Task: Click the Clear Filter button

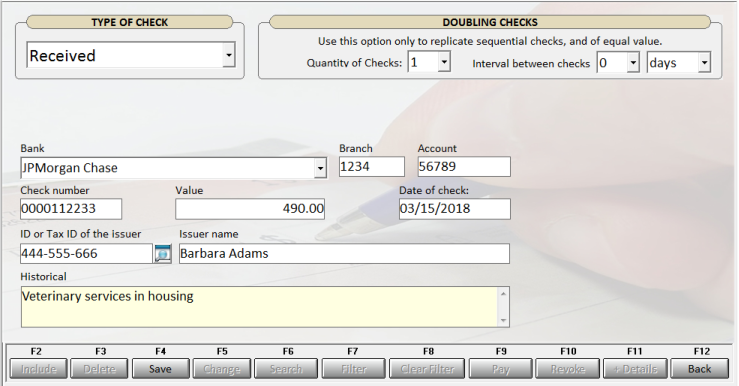Action: point(427,369)
